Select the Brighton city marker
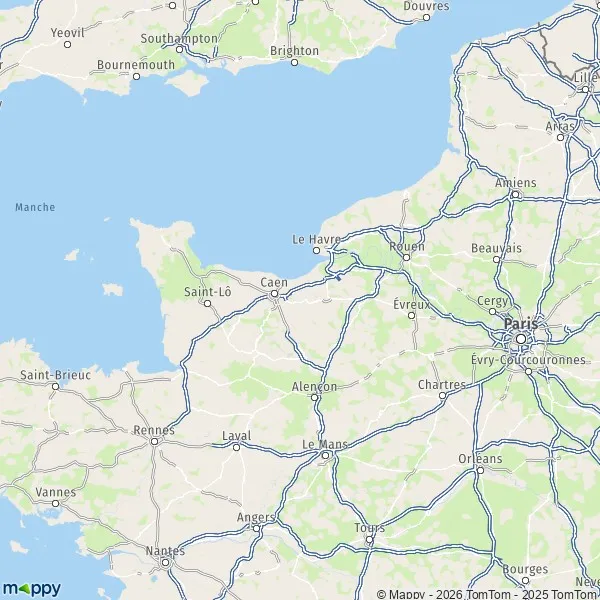The height and width of the screenshot is (600, 600). (294, 62)
